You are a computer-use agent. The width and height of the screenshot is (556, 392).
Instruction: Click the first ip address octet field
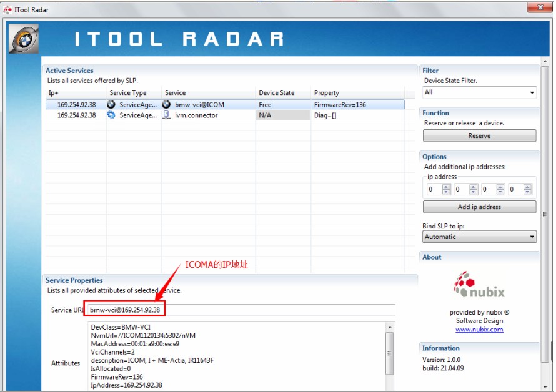click(434, 189)
